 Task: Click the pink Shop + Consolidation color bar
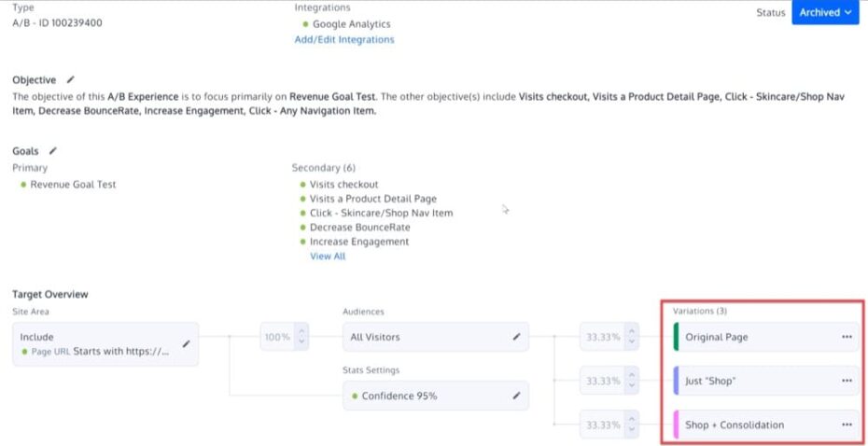click(675, 425)
